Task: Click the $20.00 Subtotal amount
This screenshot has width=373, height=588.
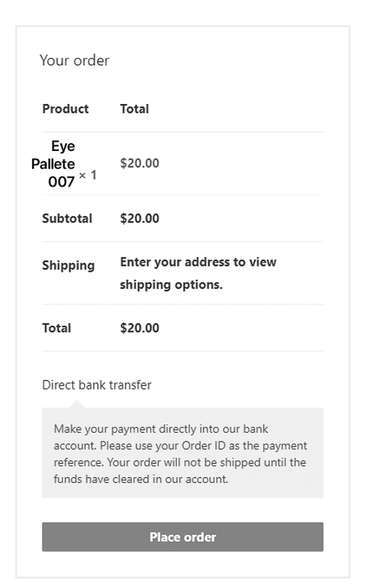Action: point(138,218)
